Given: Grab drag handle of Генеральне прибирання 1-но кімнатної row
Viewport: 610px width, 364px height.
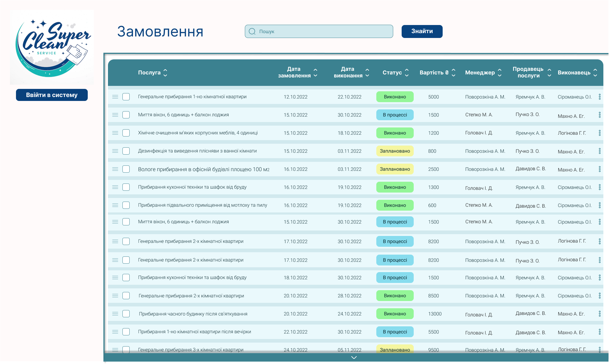Looking at the screenshot, I should 115,97.
